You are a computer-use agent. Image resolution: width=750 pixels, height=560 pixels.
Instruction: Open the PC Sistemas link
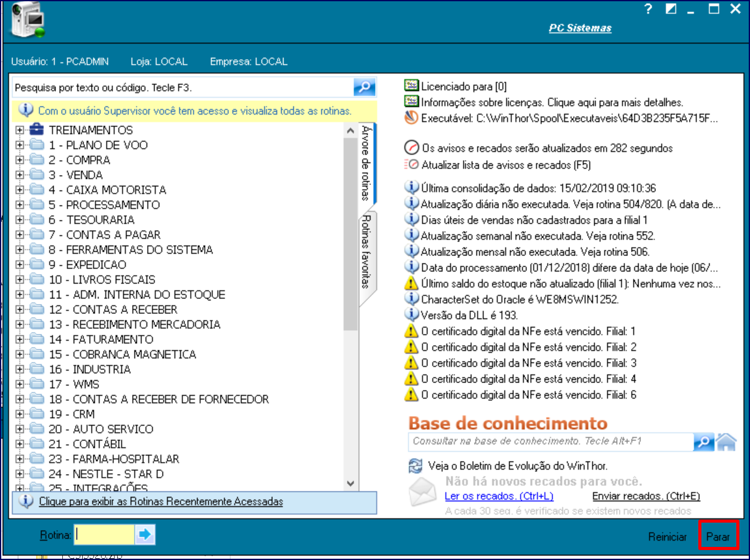580,28
